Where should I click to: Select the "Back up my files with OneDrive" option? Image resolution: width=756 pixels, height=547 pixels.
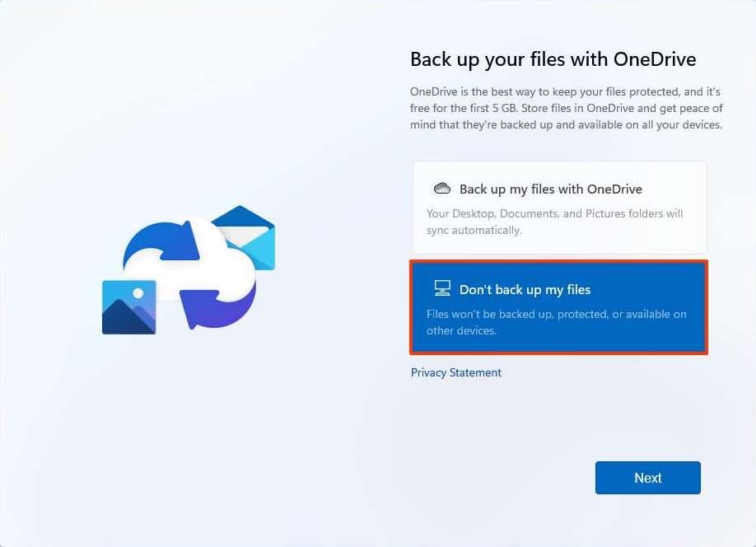click(559, 207)
